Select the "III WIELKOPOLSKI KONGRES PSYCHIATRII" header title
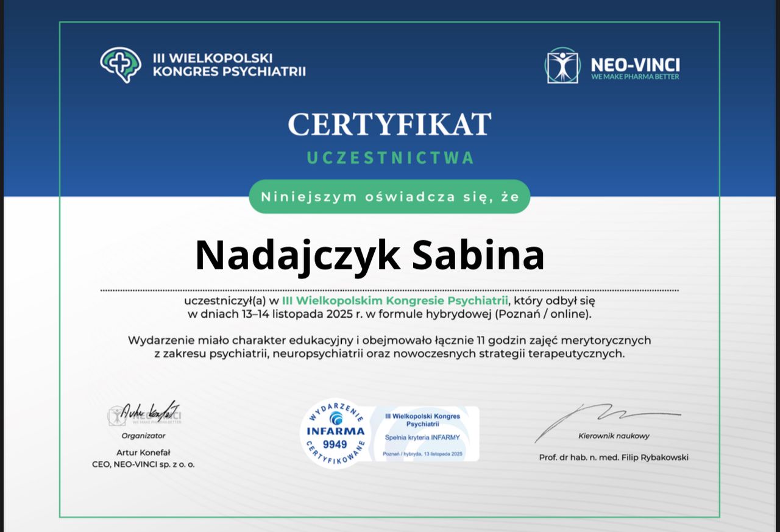Viewport: 780px width, 532px height. click(x=229, y=65)
